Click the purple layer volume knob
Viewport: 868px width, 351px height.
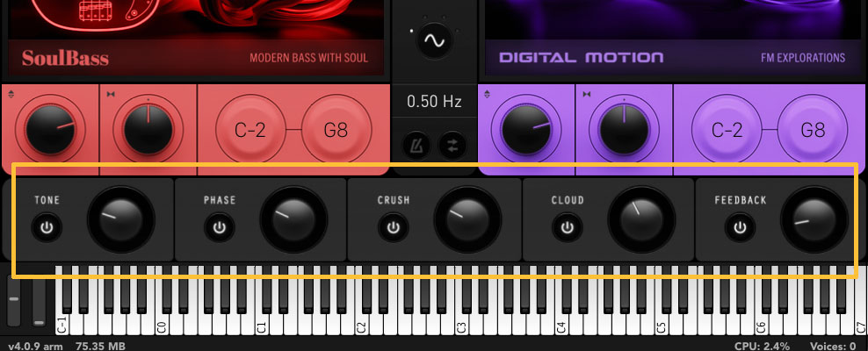pyautogui.click(x=526, y=130)
